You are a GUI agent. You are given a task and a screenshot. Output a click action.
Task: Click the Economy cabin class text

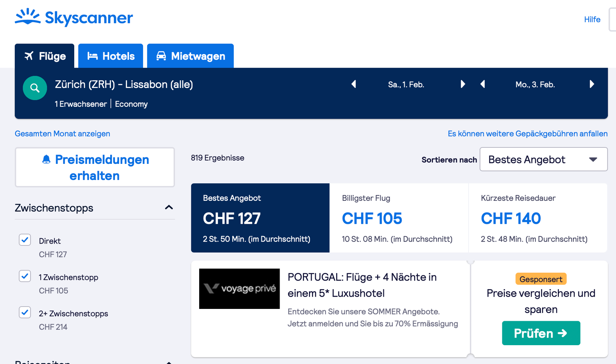tap(131, 104)
